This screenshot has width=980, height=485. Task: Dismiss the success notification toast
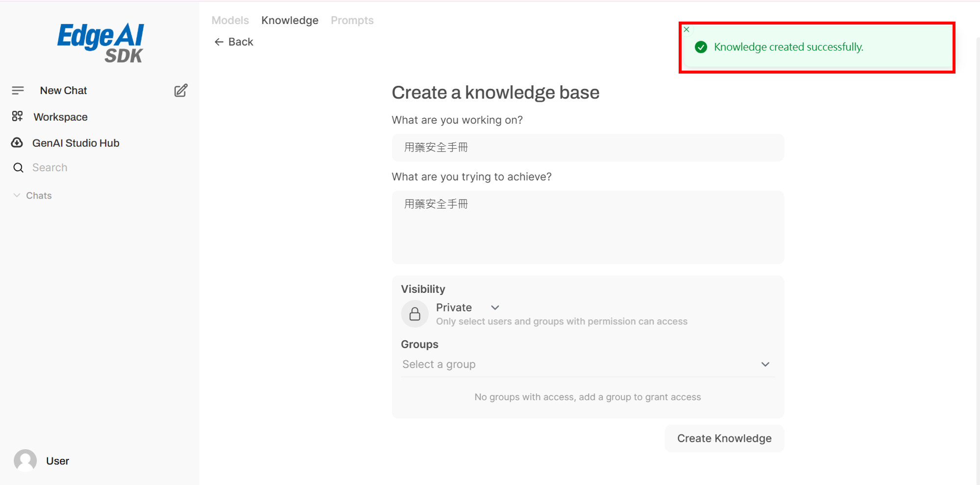click(x=686, y=29)
